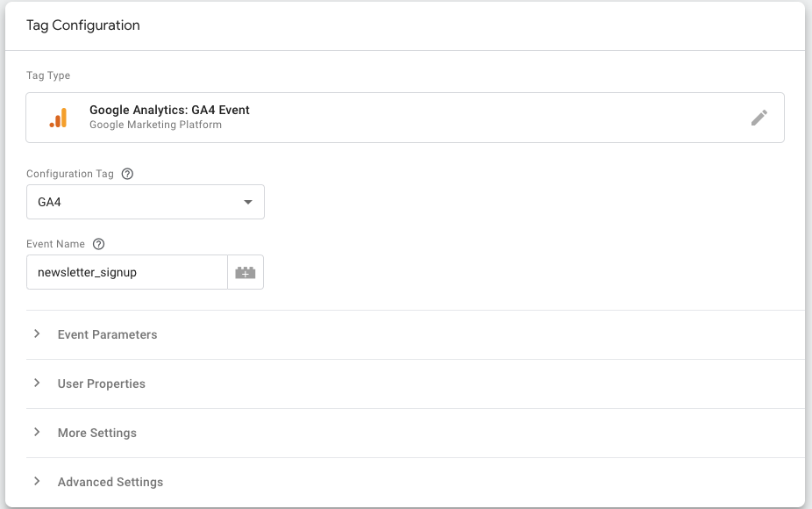Expand the More Settings section
This screenshot has height=509, width=812.
click(96, 433)
